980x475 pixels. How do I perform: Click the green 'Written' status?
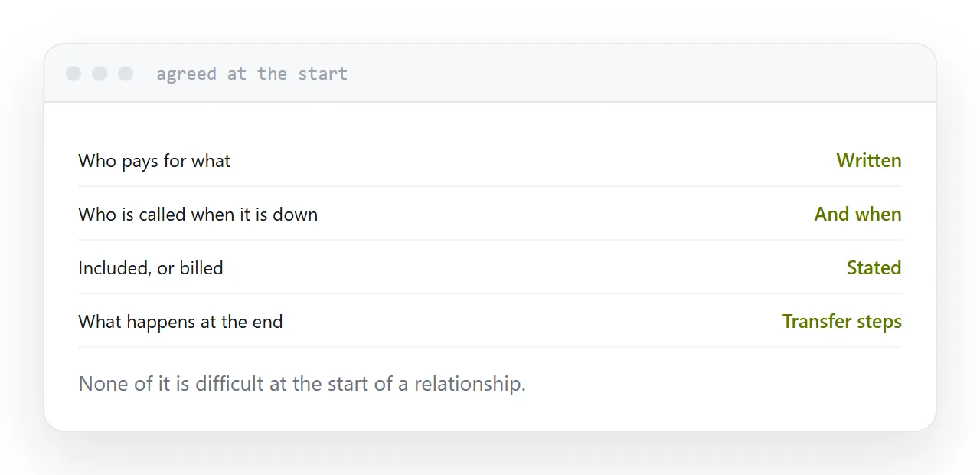(869, 161)
